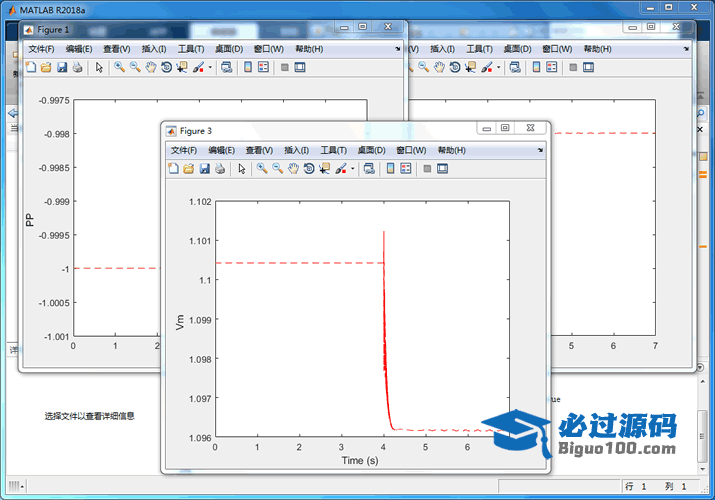Viewport: 715px width, 500px height.
Task: Hide Plot Tools icon in Figure 1
Action: point(285,68)
